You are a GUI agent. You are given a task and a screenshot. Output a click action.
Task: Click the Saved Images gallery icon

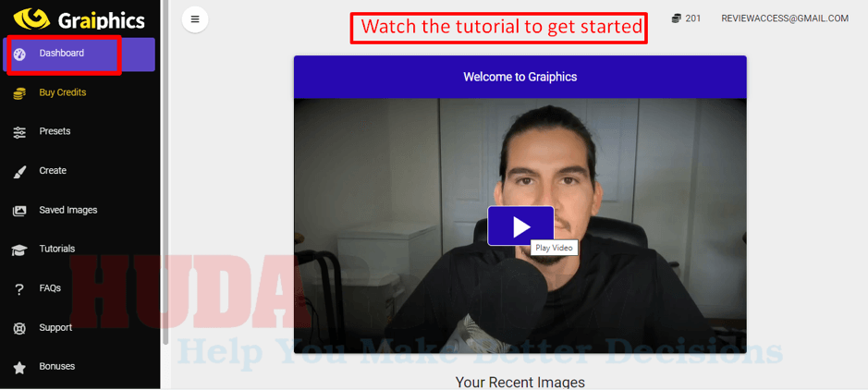click(x=19, y=211)
